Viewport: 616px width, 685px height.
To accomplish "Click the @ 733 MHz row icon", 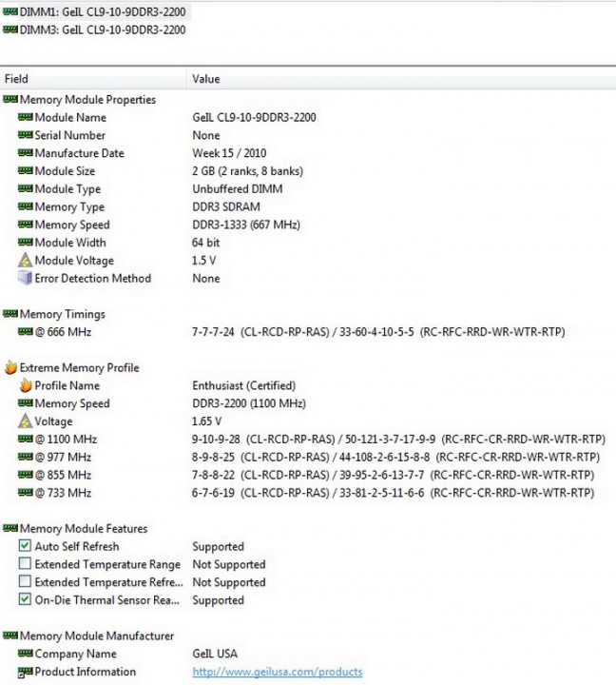I will tap(26, 493).
